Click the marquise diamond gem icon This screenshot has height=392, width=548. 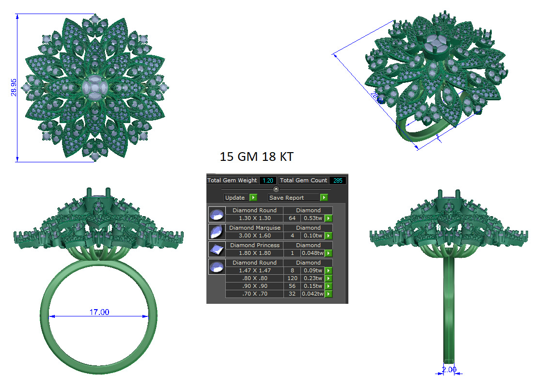pos(217,232)
